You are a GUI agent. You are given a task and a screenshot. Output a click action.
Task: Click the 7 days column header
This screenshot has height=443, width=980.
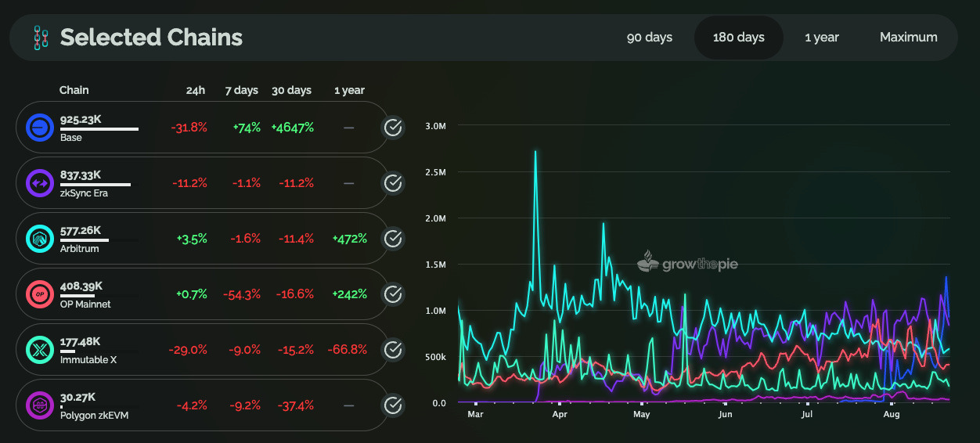pyautogui.click(x=241, y=91)
